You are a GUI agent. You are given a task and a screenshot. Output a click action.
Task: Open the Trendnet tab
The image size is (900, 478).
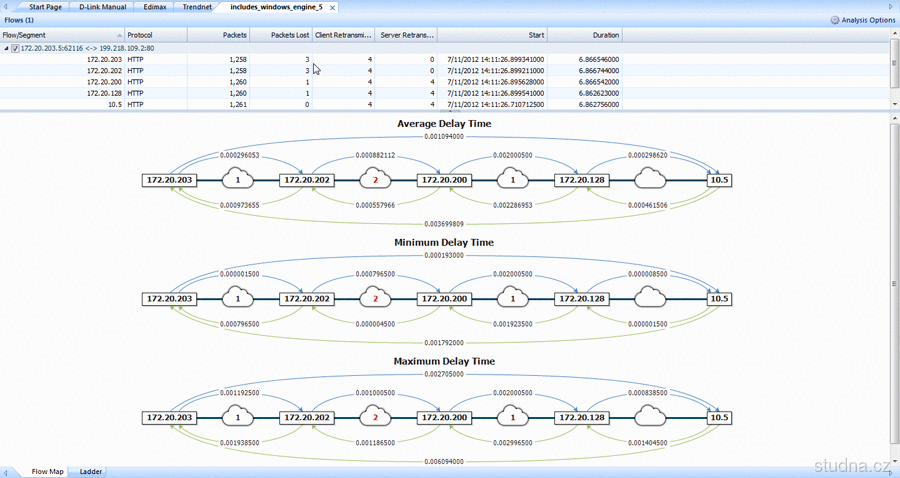(x=197, y=7)
